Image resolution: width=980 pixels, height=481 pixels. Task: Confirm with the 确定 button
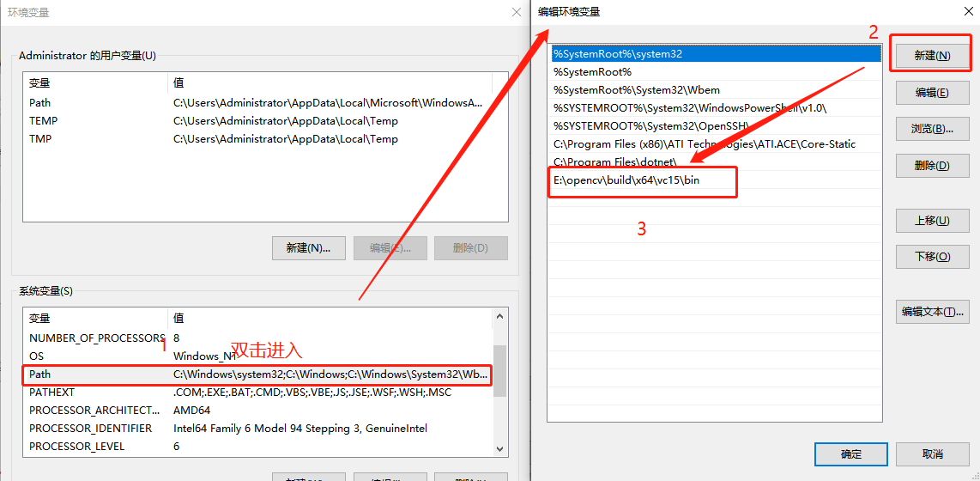(x=851, y=454)
